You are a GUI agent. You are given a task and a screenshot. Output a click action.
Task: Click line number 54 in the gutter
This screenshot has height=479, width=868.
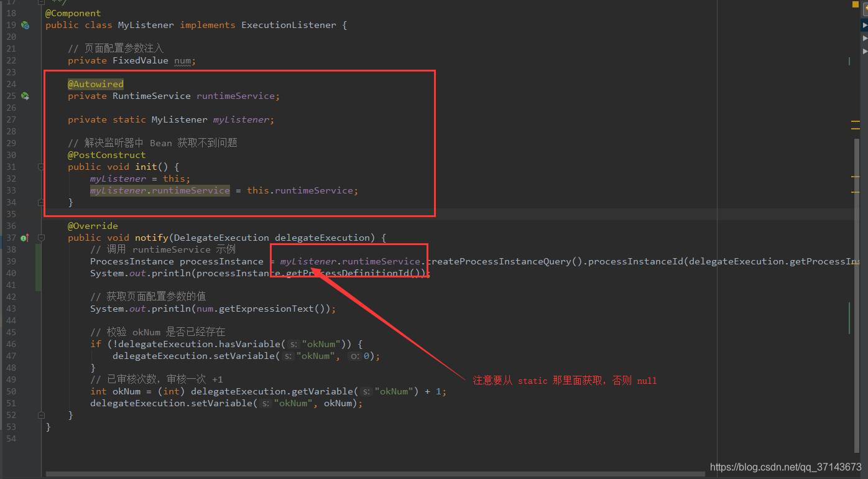(x=11, y=439)
